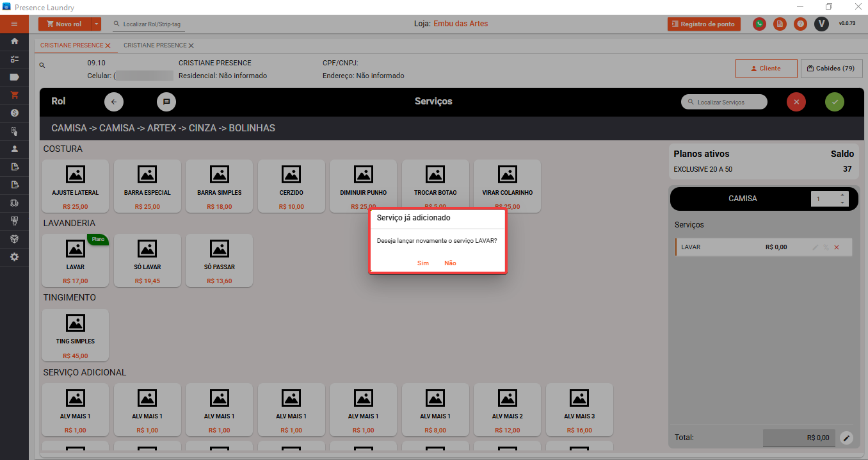Select the shopping cart sidebar icon

click(x=14, y=95)
